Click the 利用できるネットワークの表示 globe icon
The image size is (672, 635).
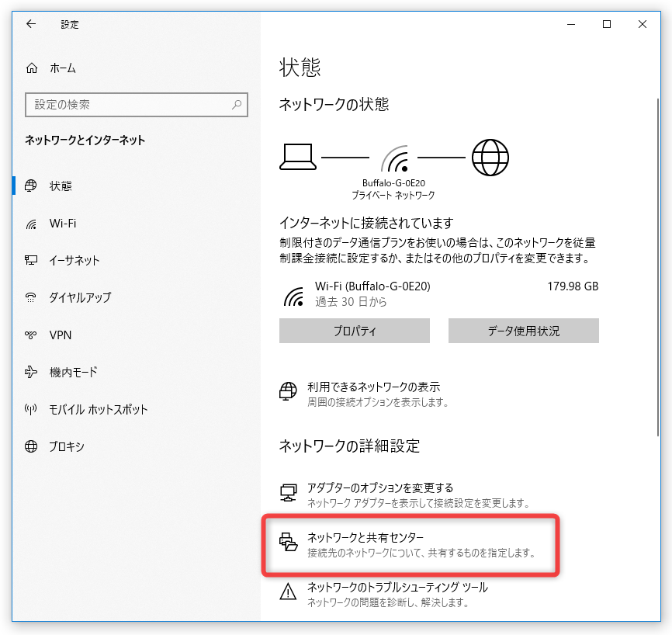[288, 391]
